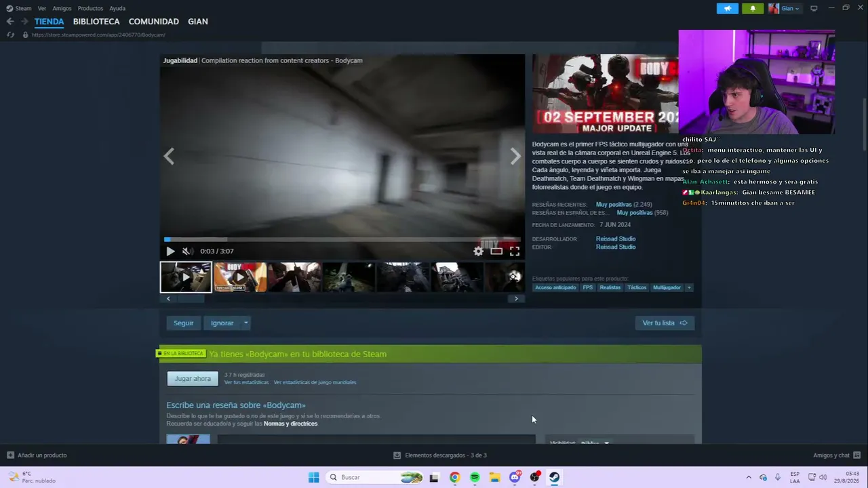The width and height of the screenshot is (868, 488).
Task: Open Discord from the taskbar
Action: pos(515,477)
